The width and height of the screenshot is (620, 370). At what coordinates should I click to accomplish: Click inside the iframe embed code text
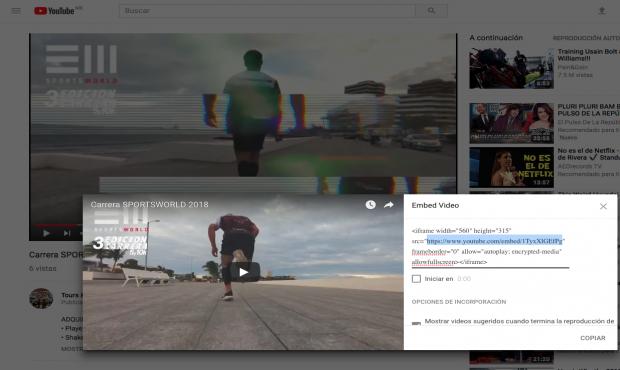490,246
